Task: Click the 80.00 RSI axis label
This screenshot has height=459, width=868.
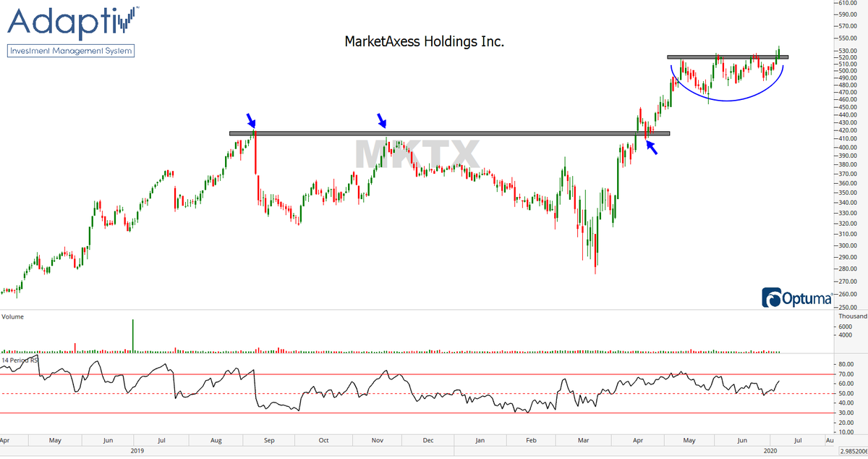Action: pos(845,364)
